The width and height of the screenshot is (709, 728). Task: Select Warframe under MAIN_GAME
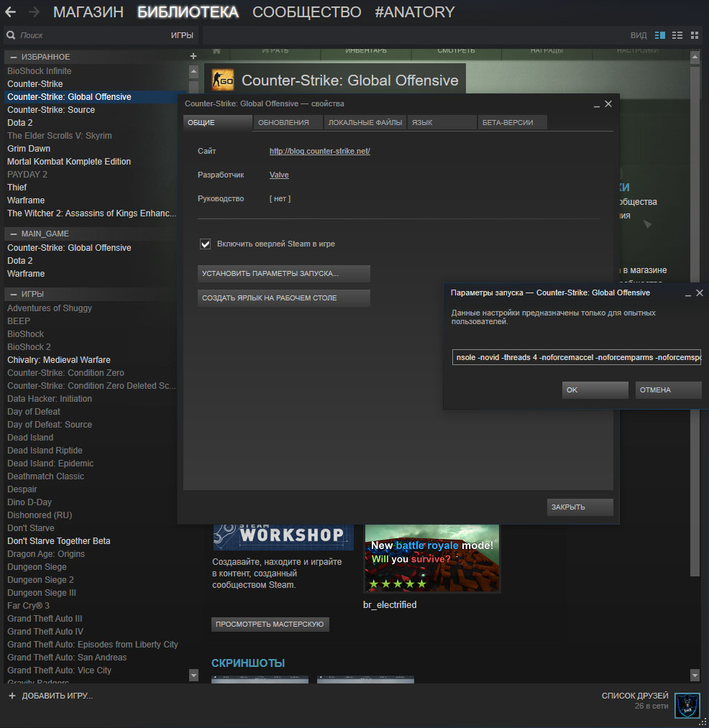[x=26, y=274]
